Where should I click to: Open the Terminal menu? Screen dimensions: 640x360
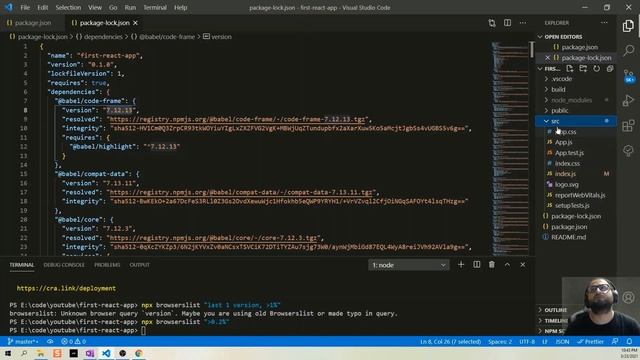pos(155,7)
